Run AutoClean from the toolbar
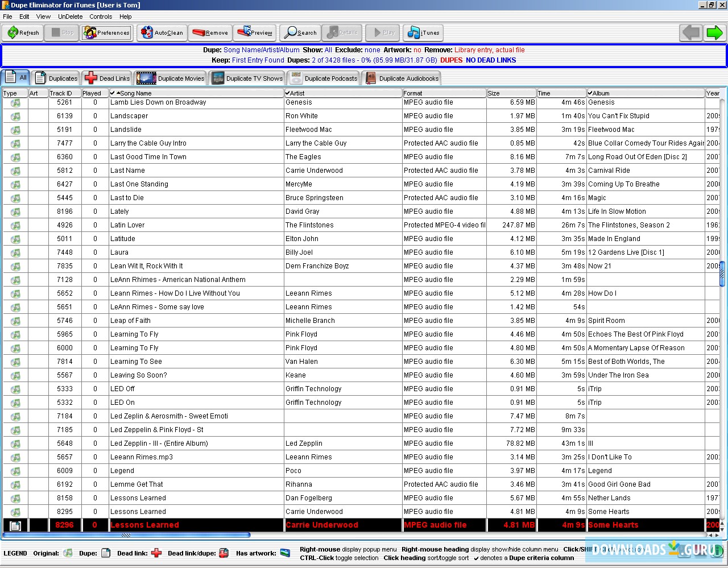 point(162,33)
